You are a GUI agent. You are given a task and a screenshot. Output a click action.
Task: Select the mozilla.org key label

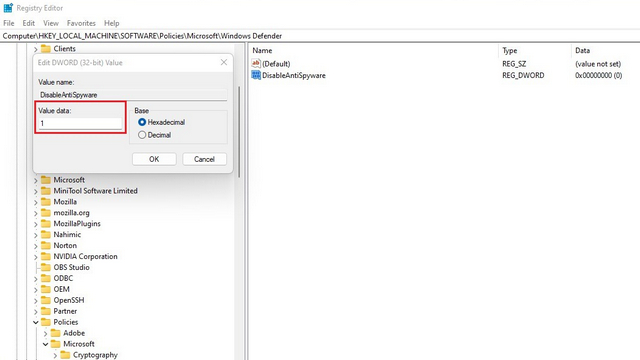71,213
